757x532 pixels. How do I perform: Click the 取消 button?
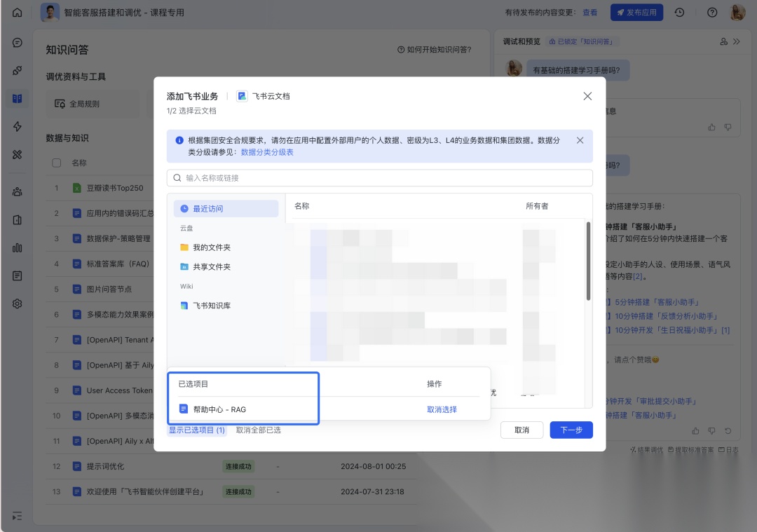[x=521, y=430]
